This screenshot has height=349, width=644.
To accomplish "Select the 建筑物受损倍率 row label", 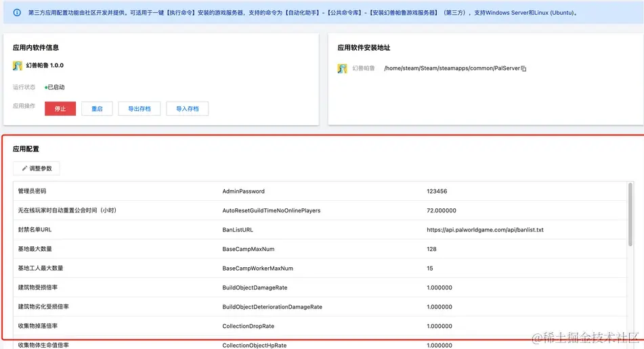I will pyautogui.click(x=38, y=287).
